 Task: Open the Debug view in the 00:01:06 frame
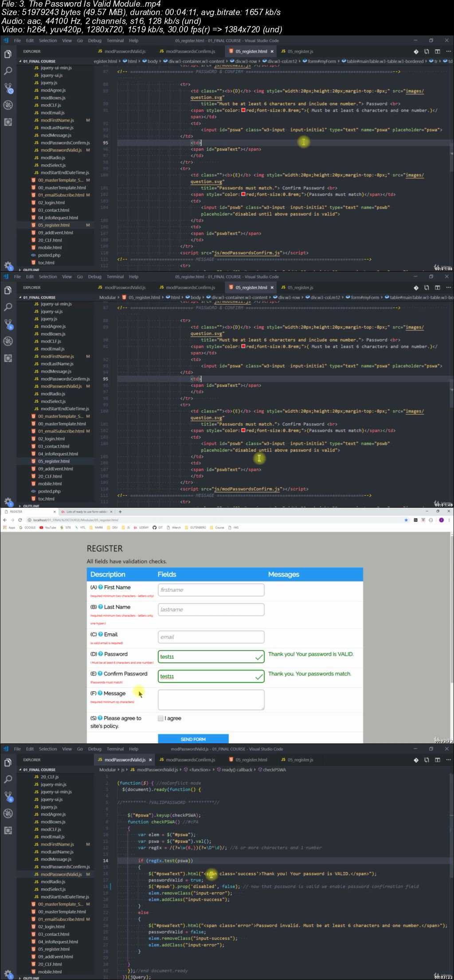[x=8, y=105]
